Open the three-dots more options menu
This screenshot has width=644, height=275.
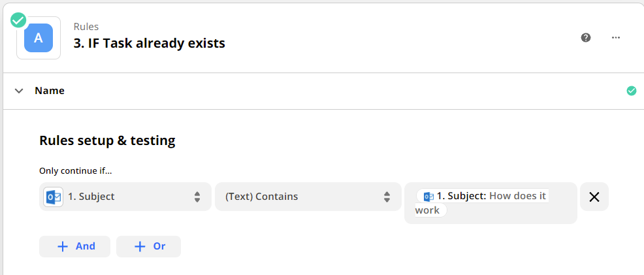pos(615,38)
